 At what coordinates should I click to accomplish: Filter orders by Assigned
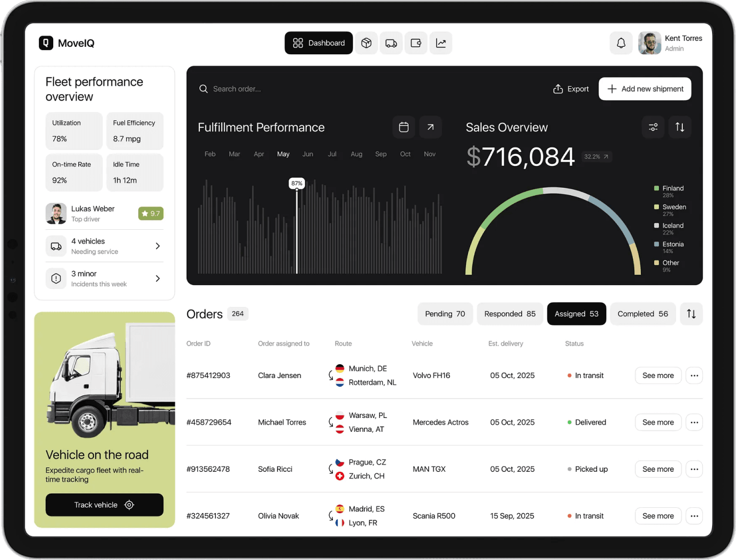point(576,314)
